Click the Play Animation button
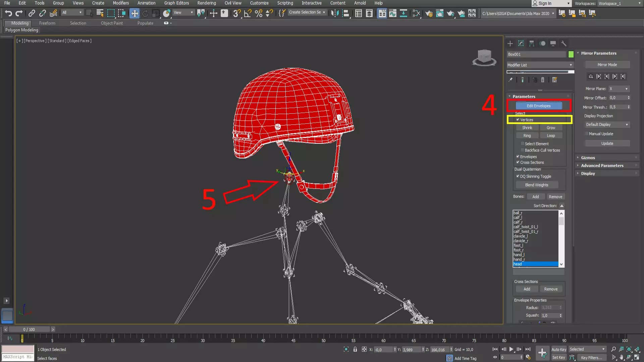644x362 pixels. click(511, 349)
